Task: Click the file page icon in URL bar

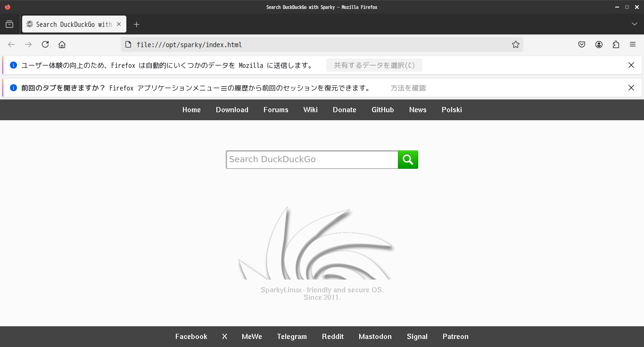Action: 128,44
